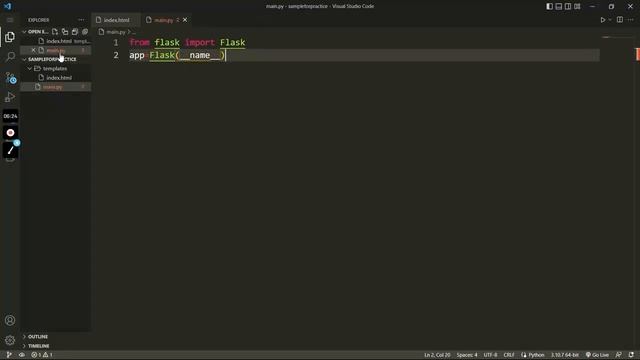The height and width of the screenshot is (360, 640).
Task: Toggle the bottom panel layout button
Action: (x=559, y=6)
